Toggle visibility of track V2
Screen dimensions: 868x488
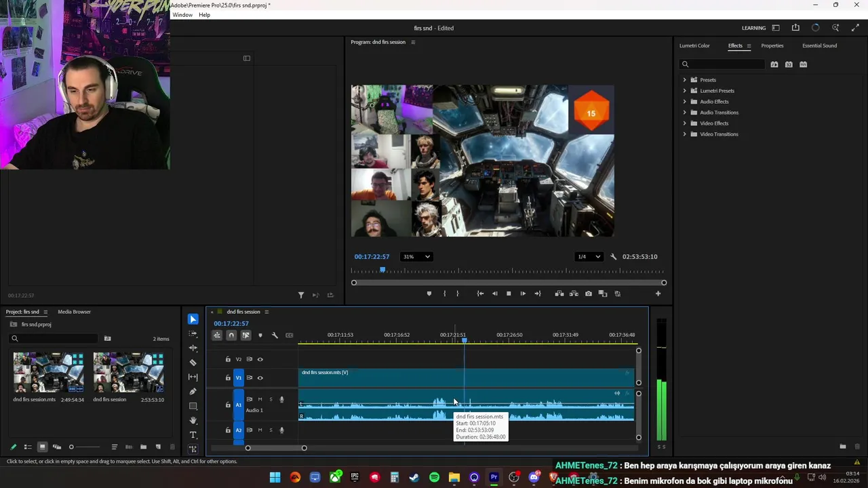tap(260, 359)
